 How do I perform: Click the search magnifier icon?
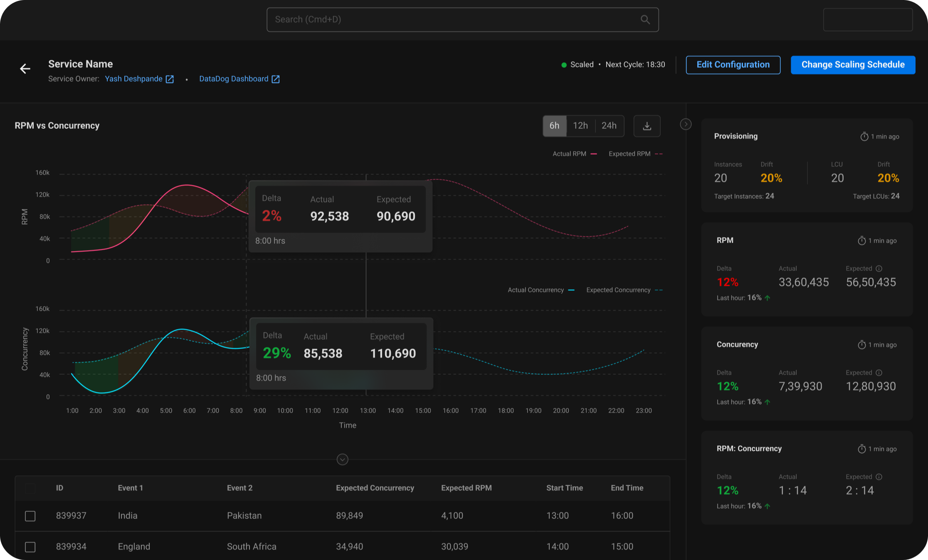(645, 20)
